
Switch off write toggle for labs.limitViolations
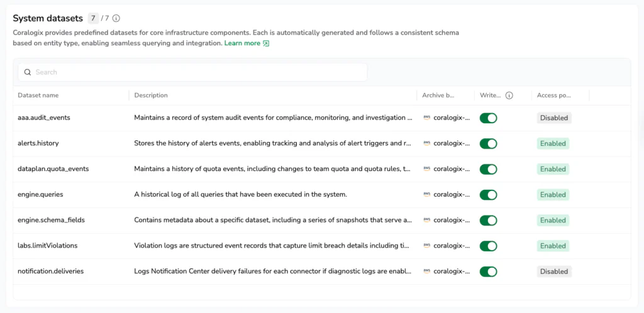click(488, 246)
